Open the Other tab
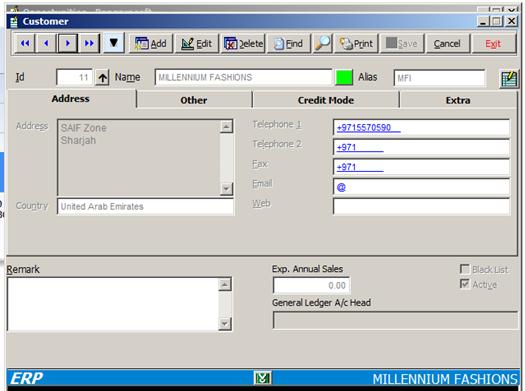Image resolution: width=525 pixels, height=391 pixels. (194, 100)
